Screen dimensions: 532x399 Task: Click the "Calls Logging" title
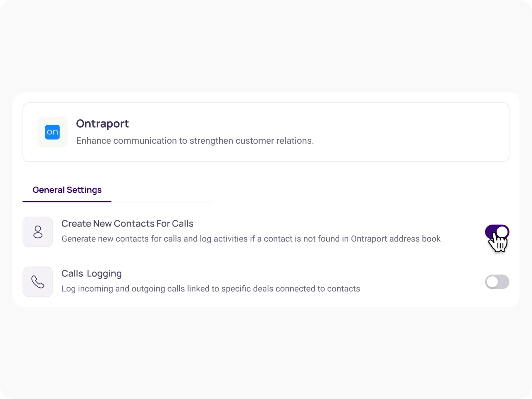click(x=91, y=274)
